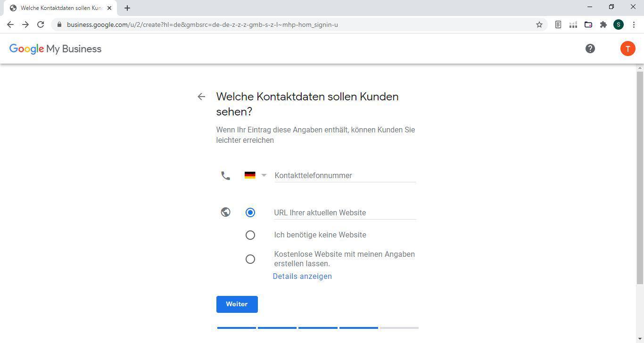Screen dimensions: 644x343
Task: Select the 'Kostenlose Website' radio option
Action: click(250, 259)
